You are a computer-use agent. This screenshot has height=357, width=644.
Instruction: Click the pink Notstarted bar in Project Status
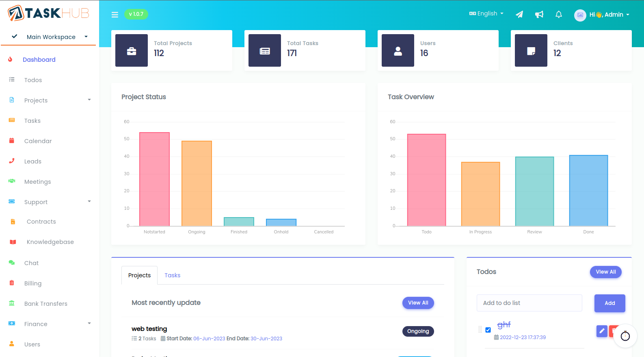(x=155, y=179)
